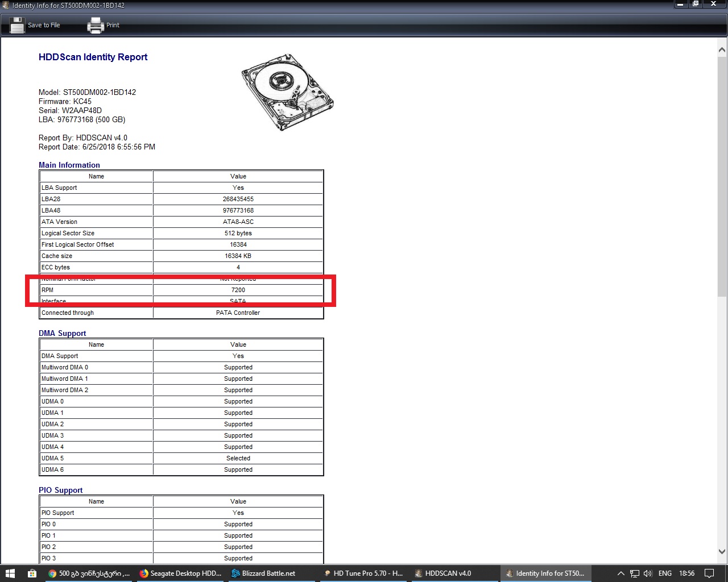Click the RPM row name cell
The height and width of the screenshot is (582, 728).
96,290
